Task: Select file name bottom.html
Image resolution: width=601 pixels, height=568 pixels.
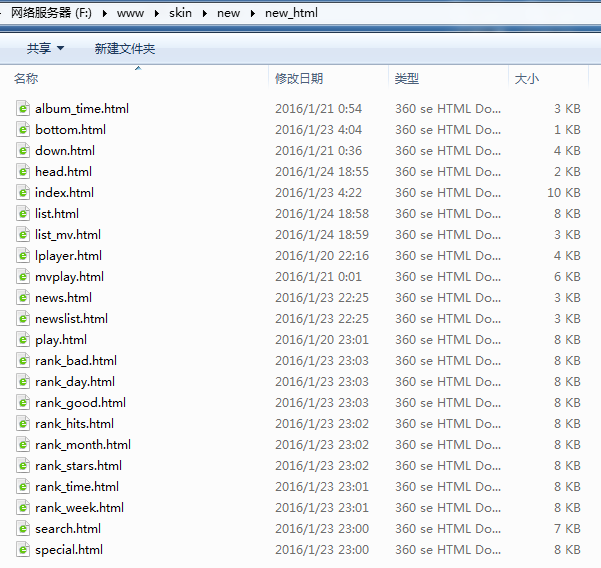Action: click(71, 130)
